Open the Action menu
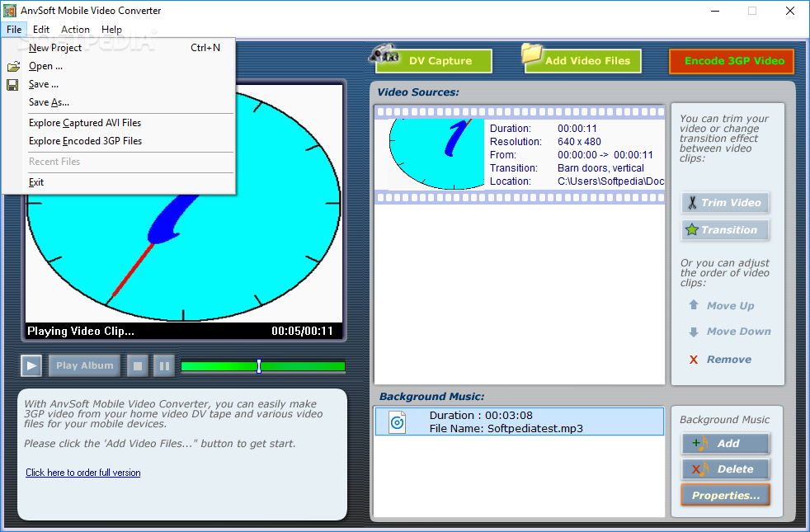The image size is (810, 532). [x=75, y=30]
